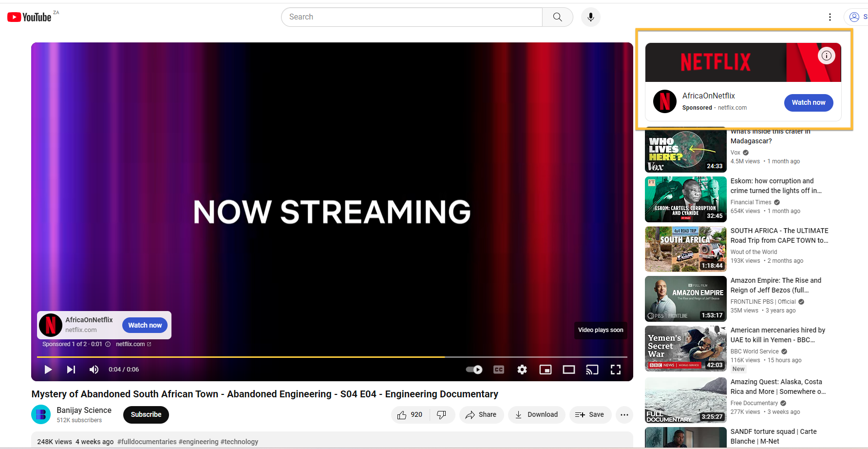868x449 pixels.
Task: Enter full screen mode
Action: point(616,370)
